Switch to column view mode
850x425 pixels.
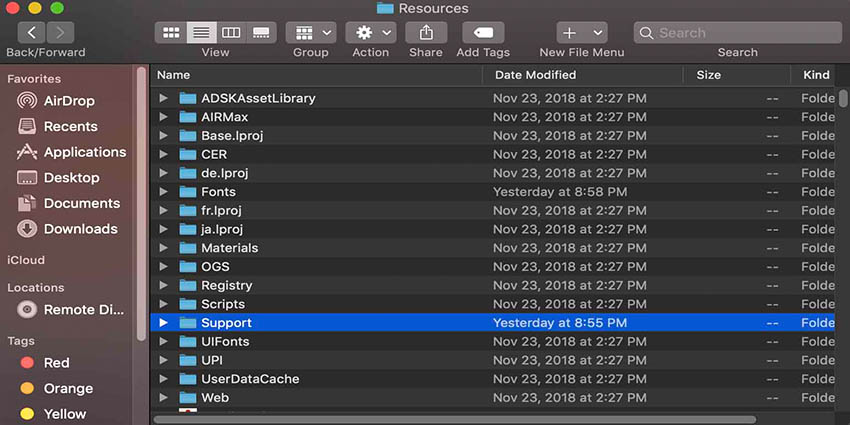tap(231, 33)
